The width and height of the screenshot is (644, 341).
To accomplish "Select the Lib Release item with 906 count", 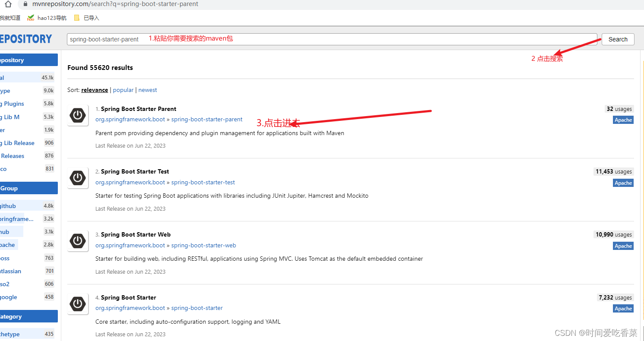I will coord(27,143).
